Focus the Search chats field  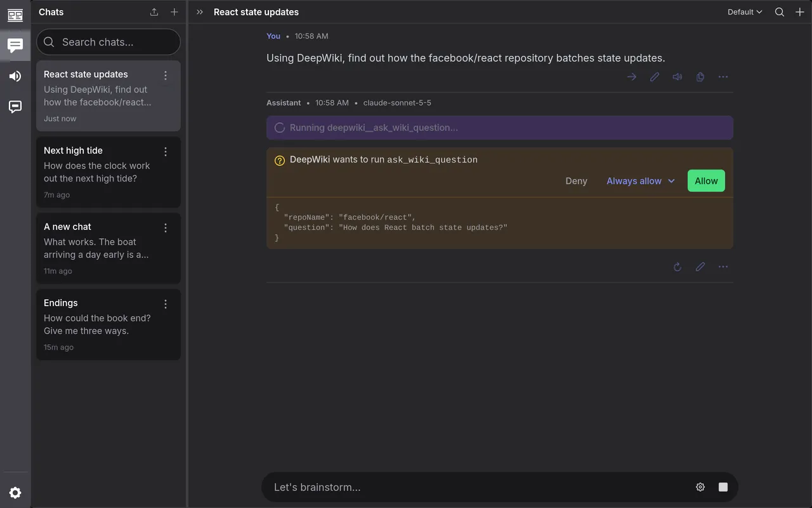click(108, 42)
